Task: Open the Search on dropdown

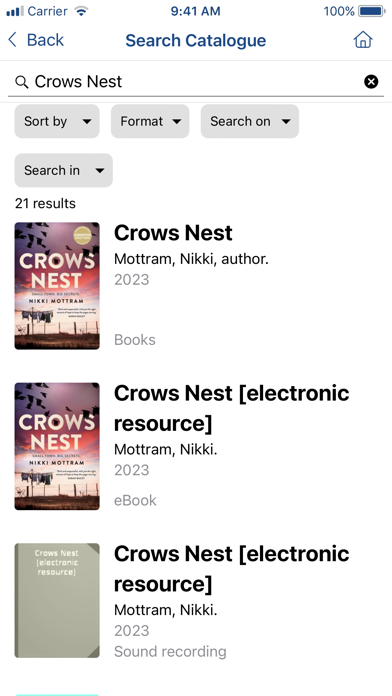Action: (x=249, y=121)
